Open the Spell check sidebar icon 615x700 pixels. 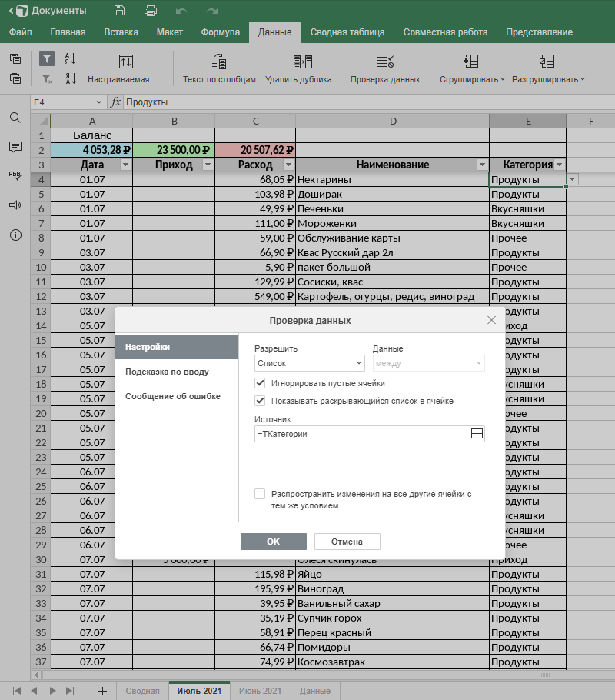point(15,175)
